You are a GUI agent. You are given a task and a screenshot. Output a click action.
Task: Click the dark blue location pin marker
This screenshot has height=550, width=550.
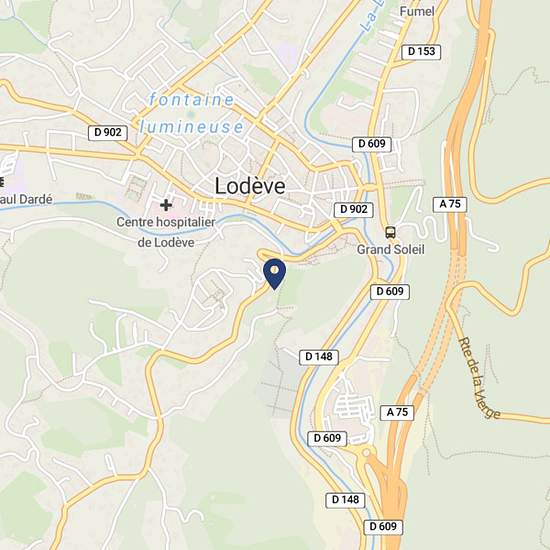click(275, 274)
